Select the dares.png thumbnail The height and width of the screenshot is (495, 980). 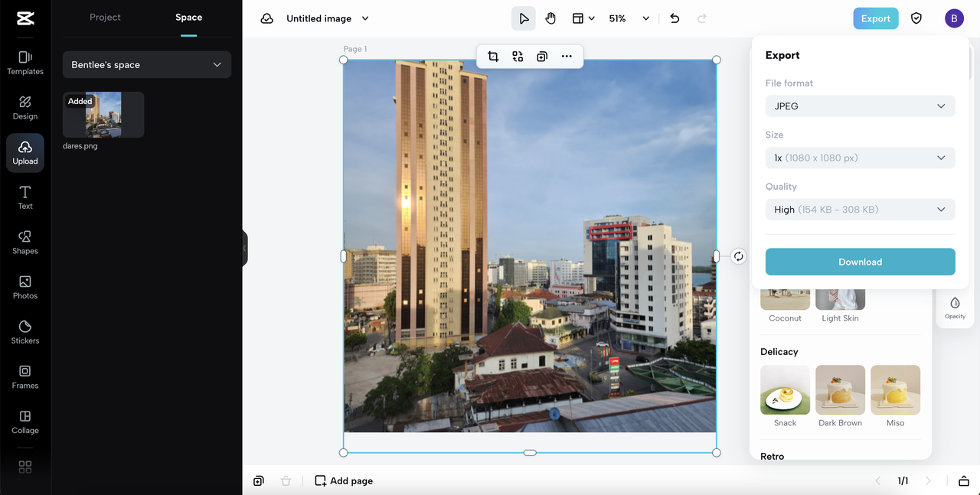click(x=103, y=115)
